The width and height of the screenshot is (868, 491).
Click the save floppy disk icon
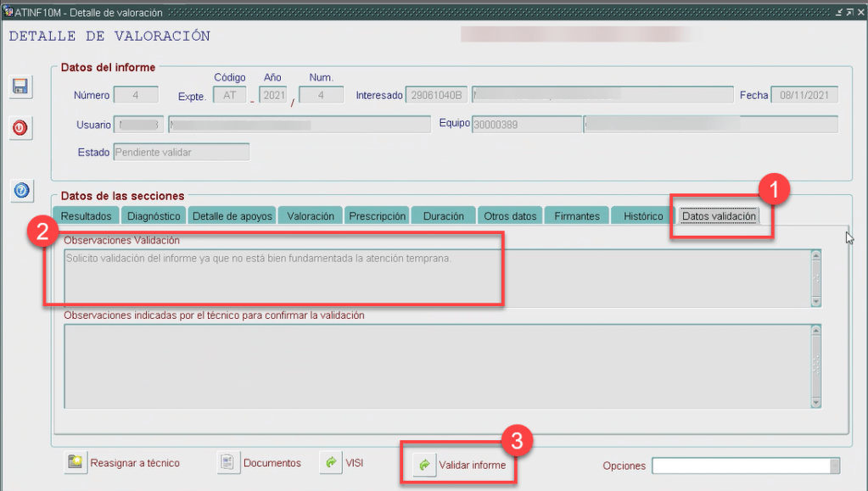click(x=20, y=87)
